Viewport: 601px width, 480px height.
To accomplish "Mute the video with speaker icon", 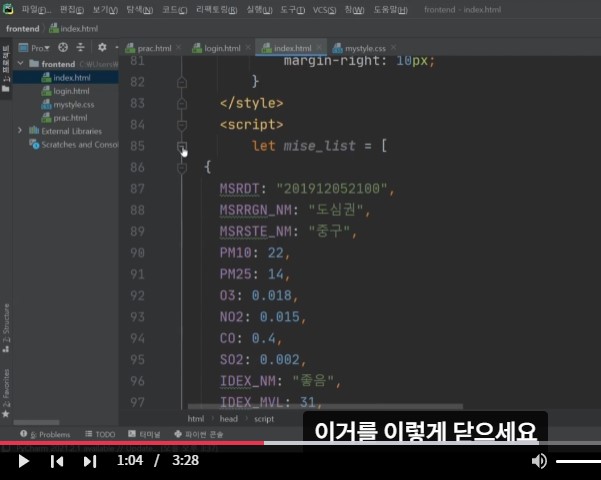I will click(x=539, y=461).
